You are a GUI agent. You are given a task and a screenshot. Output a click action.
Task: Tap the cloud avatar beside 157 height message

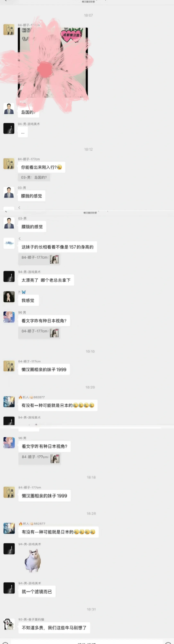click(x=9, y=243)
